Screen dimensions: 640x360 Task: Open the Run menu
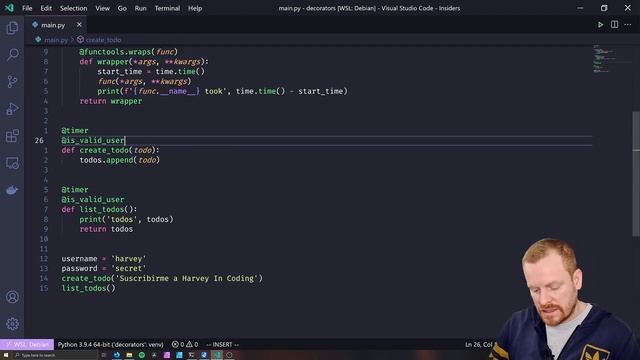[140, 8]
